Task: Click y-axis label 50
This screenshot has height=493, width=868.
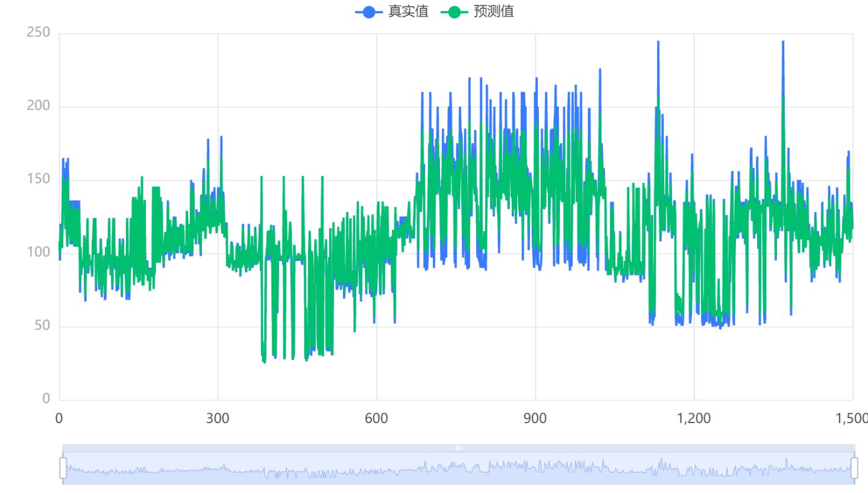Action: [x=42, y=325]
